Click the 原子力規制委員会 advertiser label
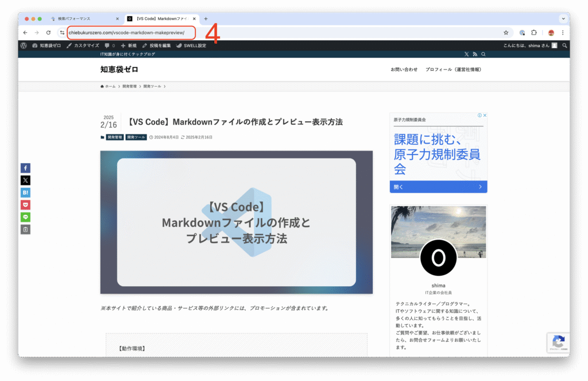Image resolution: width=588 pixels, height=381 pixels. click(x=409, y=120)
